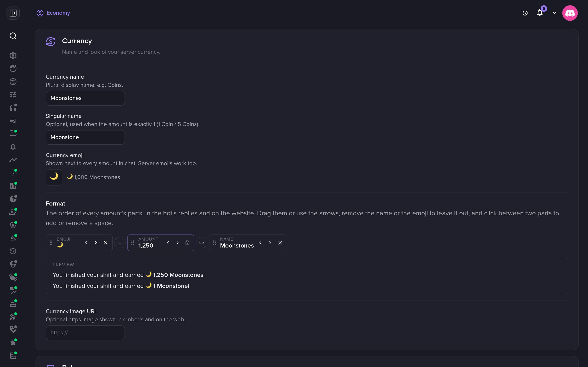Image resolution: width=588 pixels, height=367 pixels.
Task: Open the notifications bell
Action: point(540,13)
